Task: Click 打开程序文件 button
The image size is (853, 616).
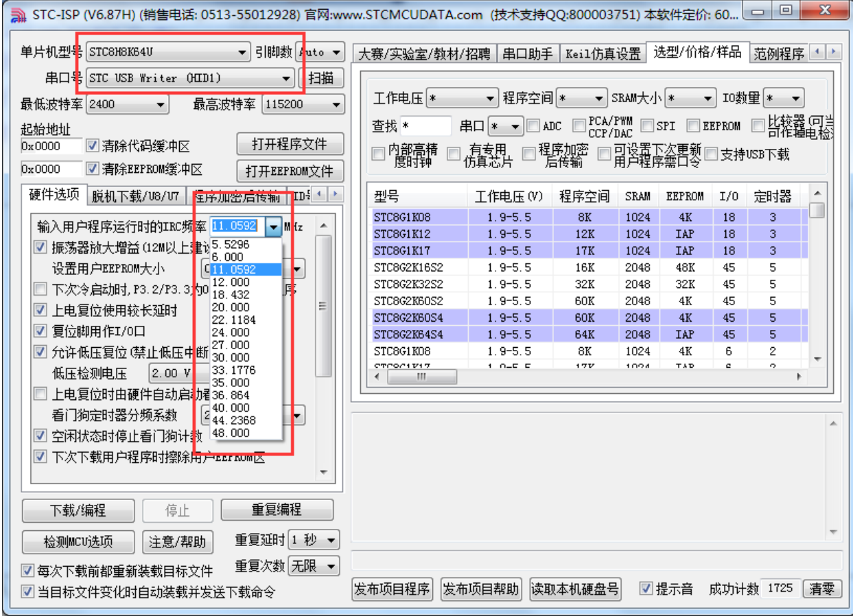Action: (x=289, y=145)
